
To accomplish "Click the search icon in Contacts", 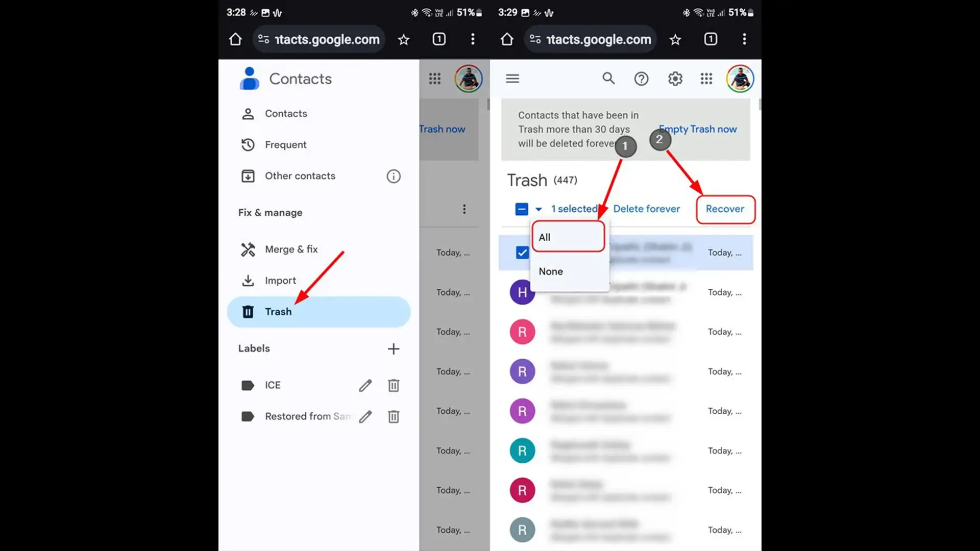I will pyautogui.click(x=608, y=79).
